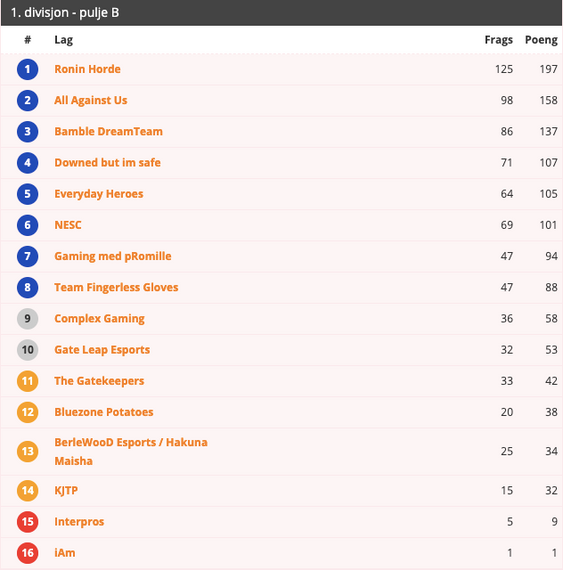This screenshot has height=570, width=563.
Task: Select the Complex Gaming team link
Action: pyautogui.click(x=100, y=319)
